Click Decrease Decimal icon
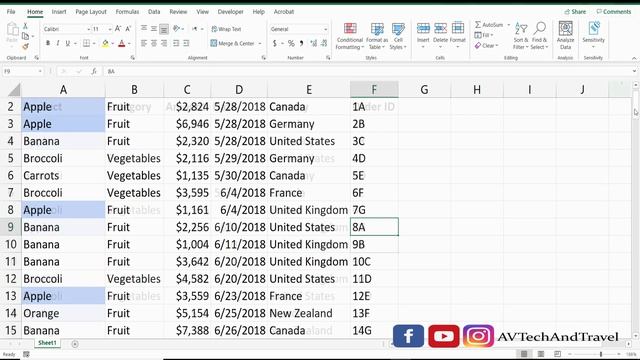Viewport: 640px width, 360px height. tap(324, 43)
